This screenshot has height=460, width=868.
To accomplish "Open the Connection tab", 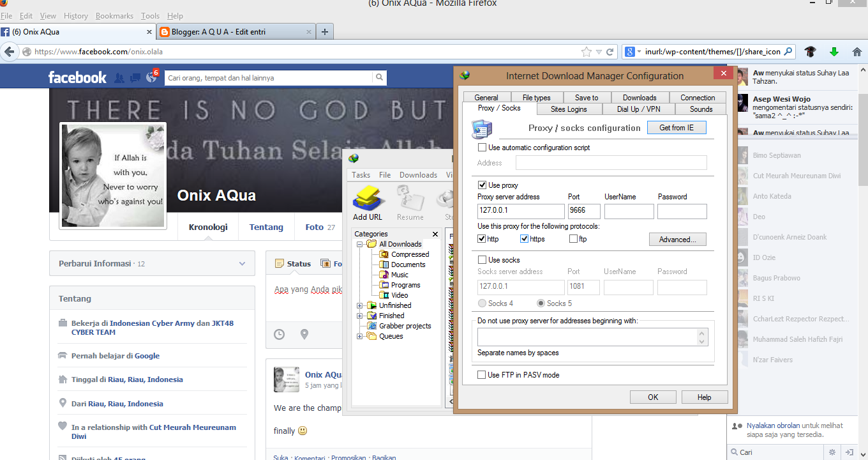I will click(698, 98).
